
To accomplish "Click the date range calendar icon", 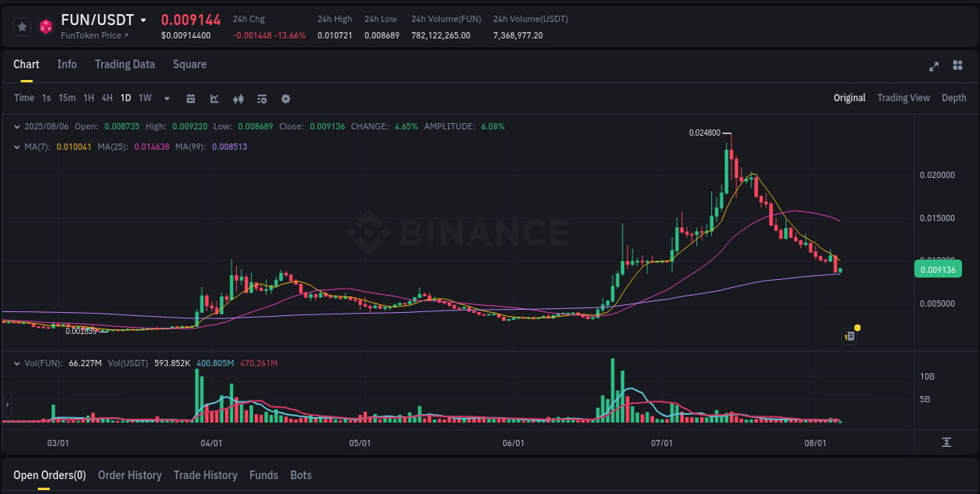I will (191, 98).
